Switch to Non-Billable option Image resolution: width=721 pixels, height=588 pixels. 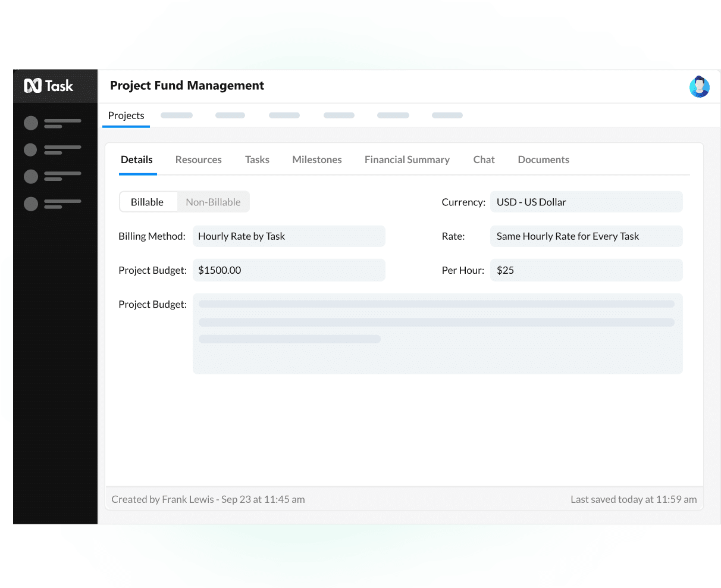pyautogui.click(x=213, y=202)
